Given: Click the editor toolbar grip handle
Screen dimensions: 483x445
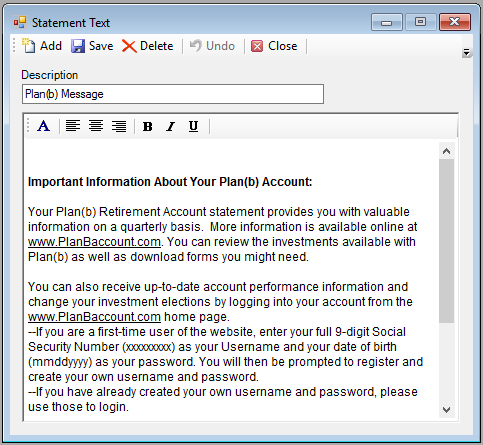Looking at the screenshot, I should coord(28,126).
